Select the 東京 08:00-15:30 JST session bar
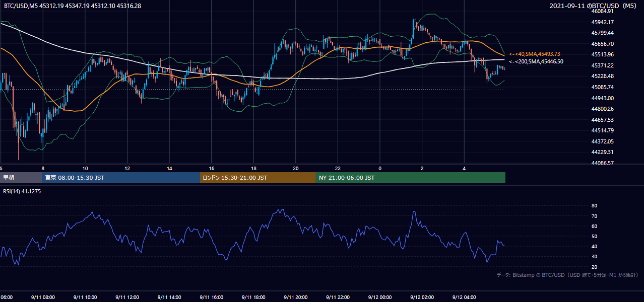The width and height of the screenshot is (644, 302). pos(121,178)
